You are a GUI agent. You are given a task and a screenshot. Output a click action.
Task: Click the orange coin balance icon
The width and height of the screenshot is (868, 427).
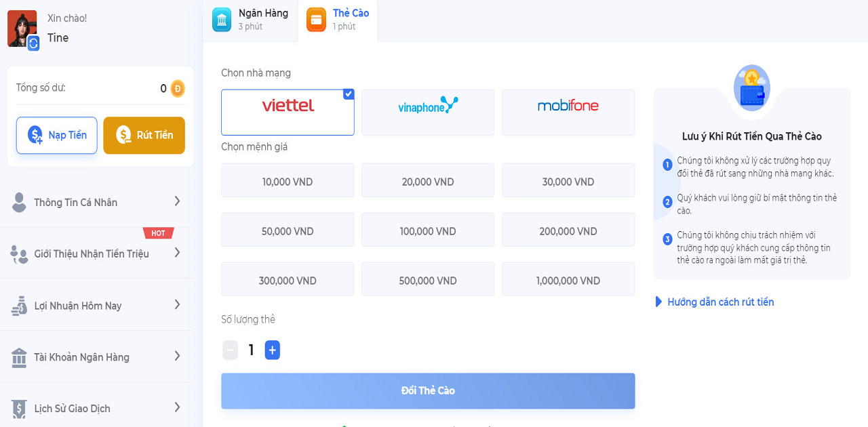[x=177, y=88]
